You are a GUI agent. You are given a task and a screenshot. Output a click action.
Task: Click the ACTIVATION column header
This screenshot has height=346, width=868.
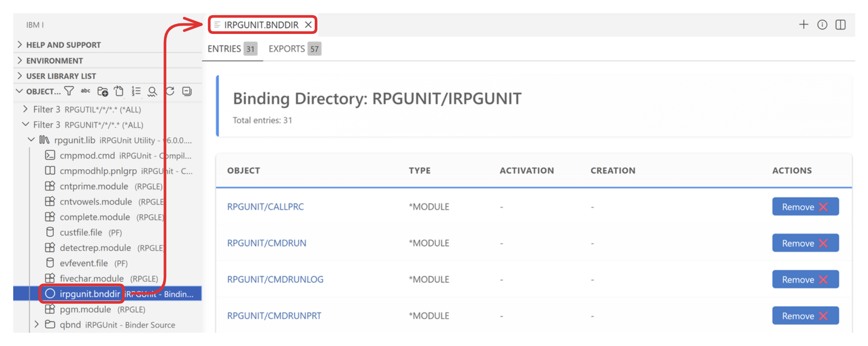click(527, 171)
